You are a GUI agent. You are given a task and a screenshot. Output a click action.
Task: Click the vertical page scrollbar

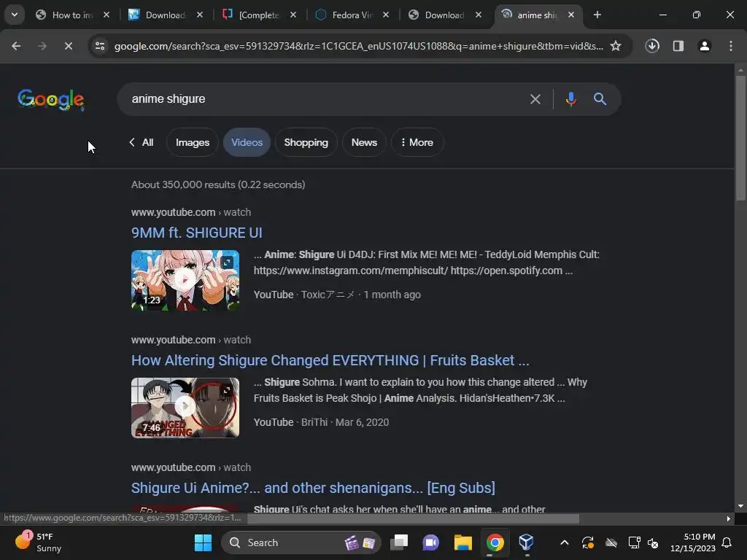[740, 137]
